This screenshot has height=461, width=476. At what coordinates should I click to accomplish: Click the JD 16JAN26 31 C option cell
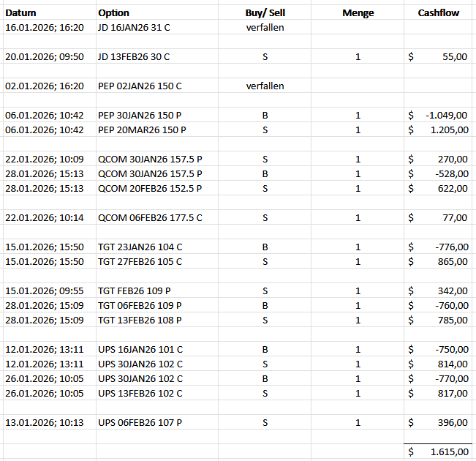click(135, 28)
